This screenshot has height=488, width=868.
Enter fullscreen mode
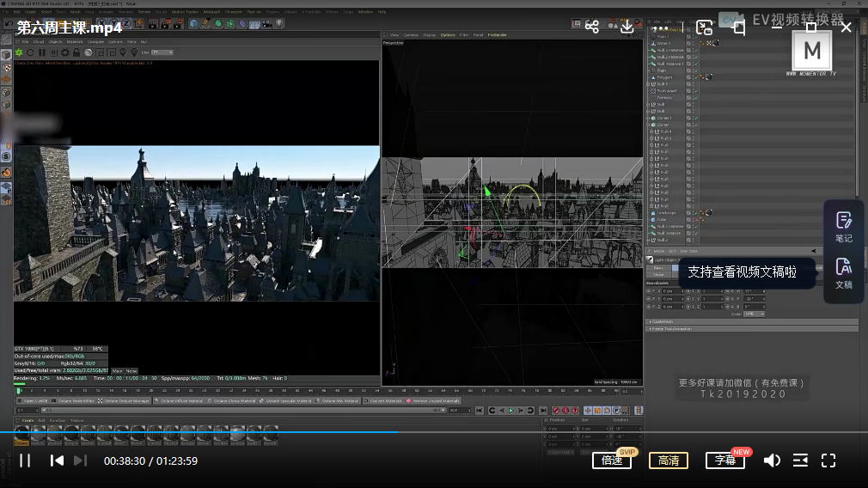[x=828, y=461]
